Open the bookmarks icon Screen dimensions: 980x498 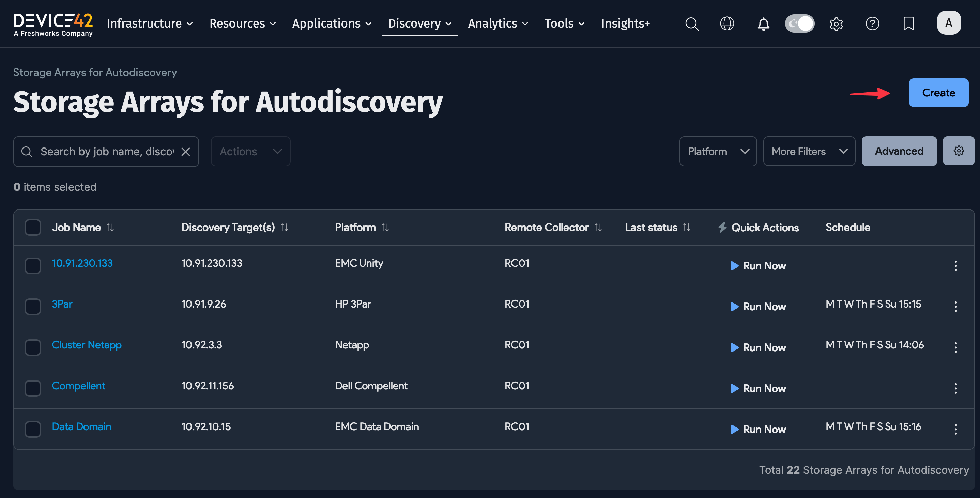point(909,24)
